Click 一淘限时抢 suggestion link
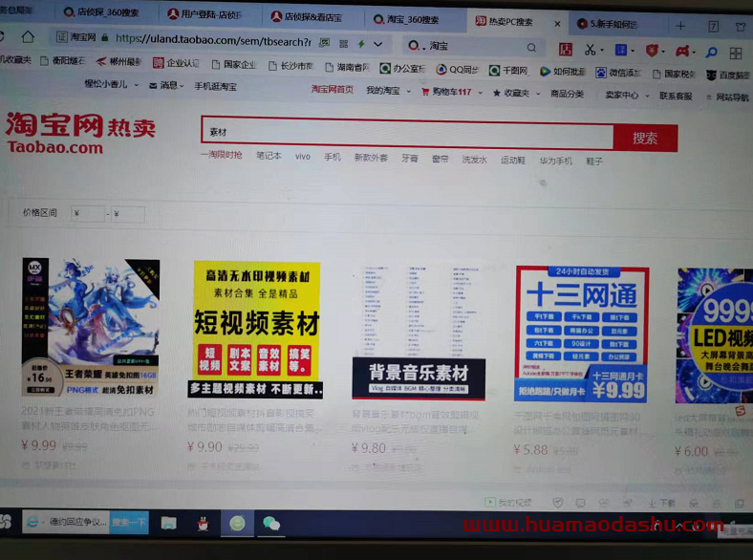This screenshot has height=560, width=753. coord(222,155)
